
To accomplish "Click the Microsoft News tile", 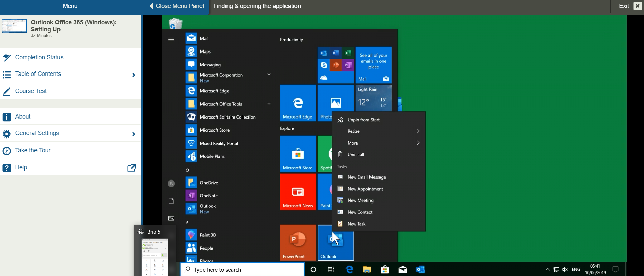I will (298, 192).
